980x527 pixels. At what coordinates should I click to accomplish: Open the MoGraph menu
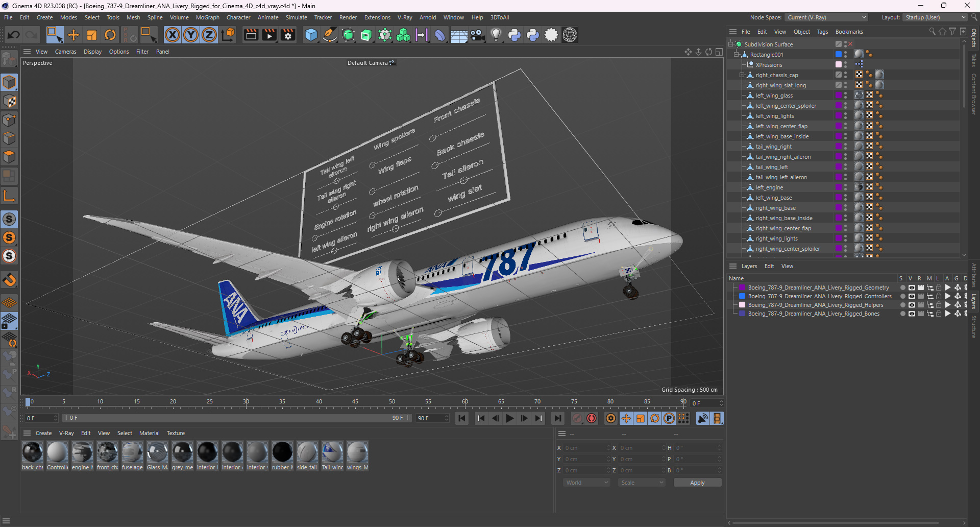pyautogui.click(x=207, y=17)
